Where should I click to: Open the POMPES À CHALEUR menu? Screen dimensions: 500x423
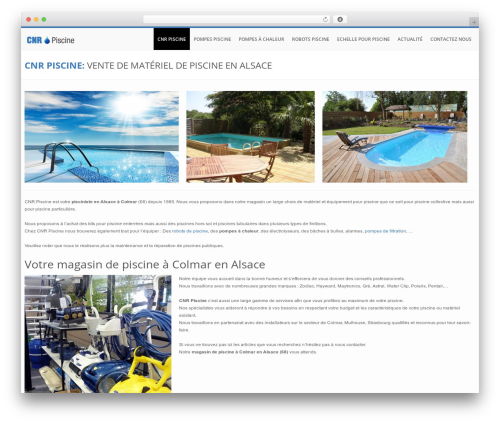[261, 39]
